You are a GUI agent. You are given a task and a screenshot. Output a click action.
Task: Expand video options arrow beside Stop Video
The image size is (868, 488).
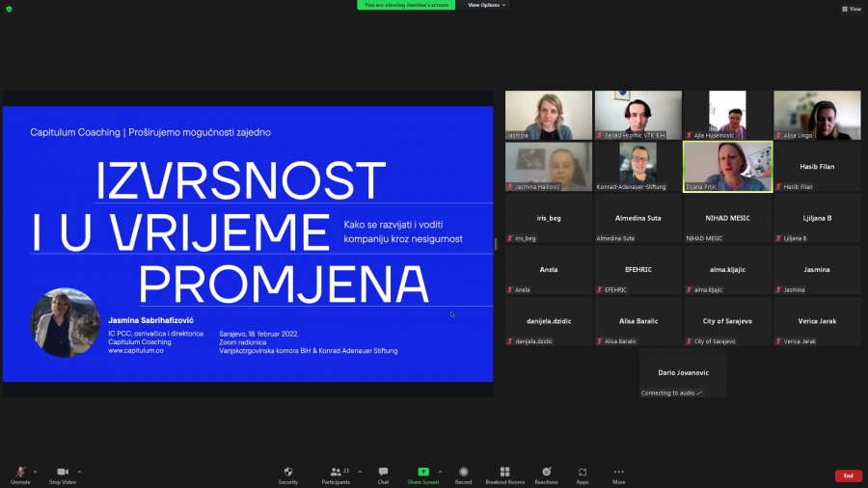tap(80, 472)
